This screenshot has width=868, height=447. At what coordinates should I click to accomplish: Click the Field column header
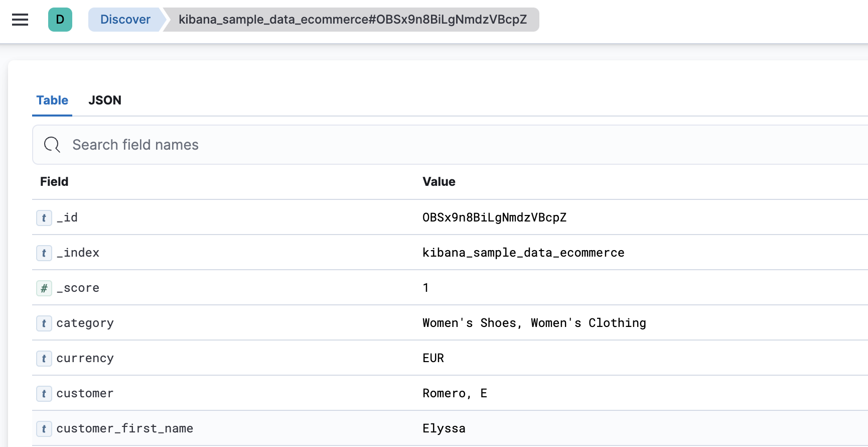(54, 182)
